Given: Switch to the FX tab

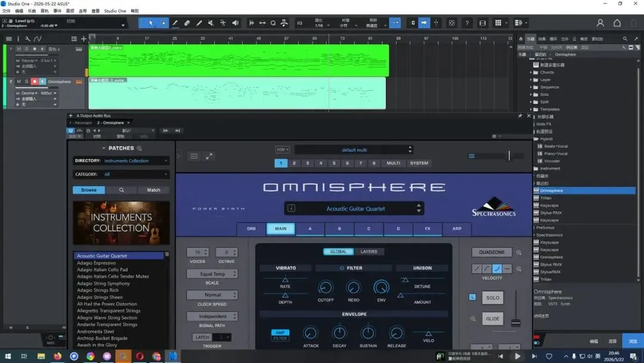Looking at the screenshot, I should pyautogui.click(x=428, y=229).
